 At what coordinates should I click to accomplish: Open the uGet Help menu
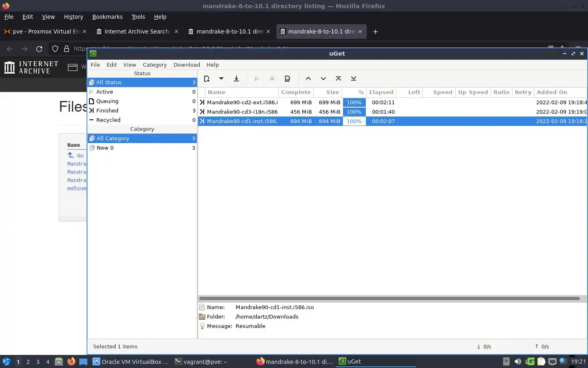[x=213, y=65]
